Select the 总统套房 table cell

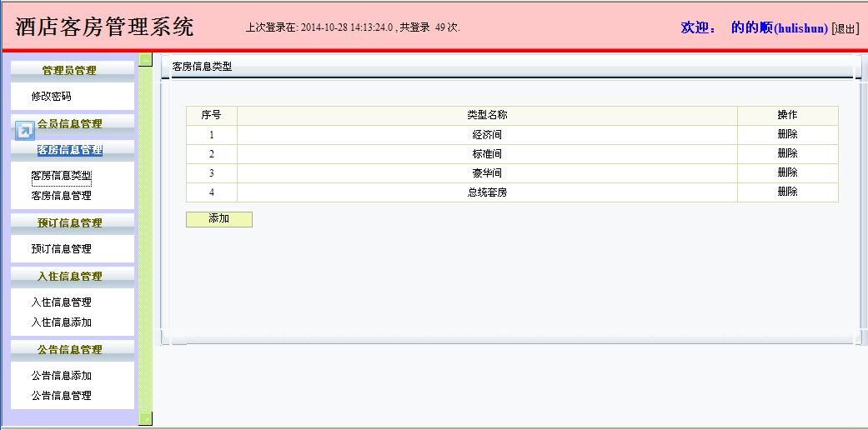click(487, 193)
